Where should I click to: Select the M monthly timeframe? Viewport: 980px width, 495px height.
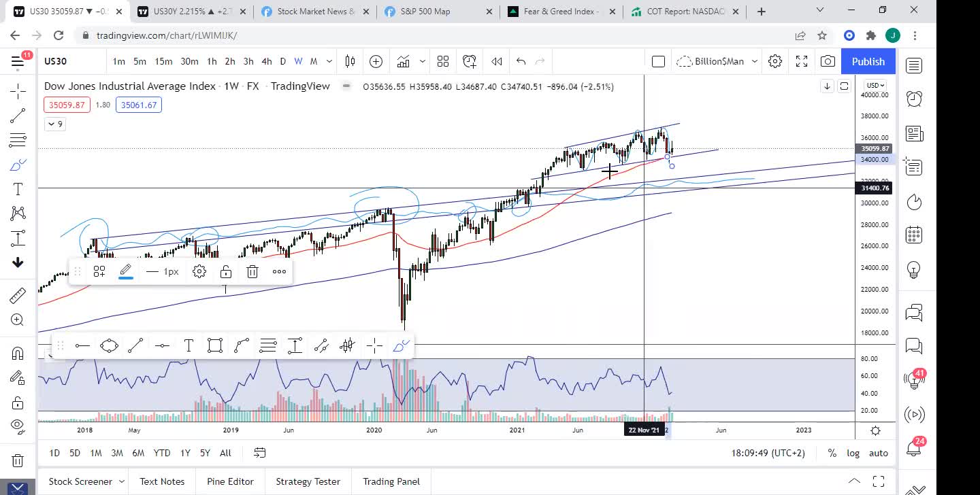click(x=314, y=61)
